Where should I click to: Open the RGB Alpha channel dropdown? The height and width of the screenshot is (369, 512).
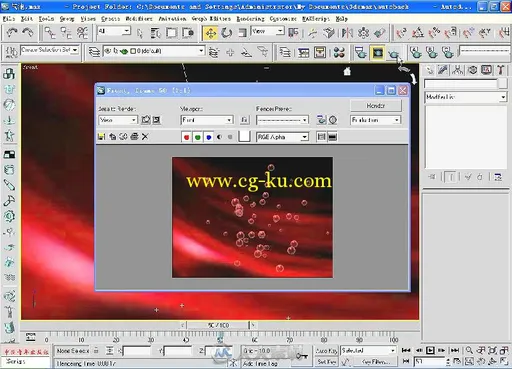click(282, 137)
